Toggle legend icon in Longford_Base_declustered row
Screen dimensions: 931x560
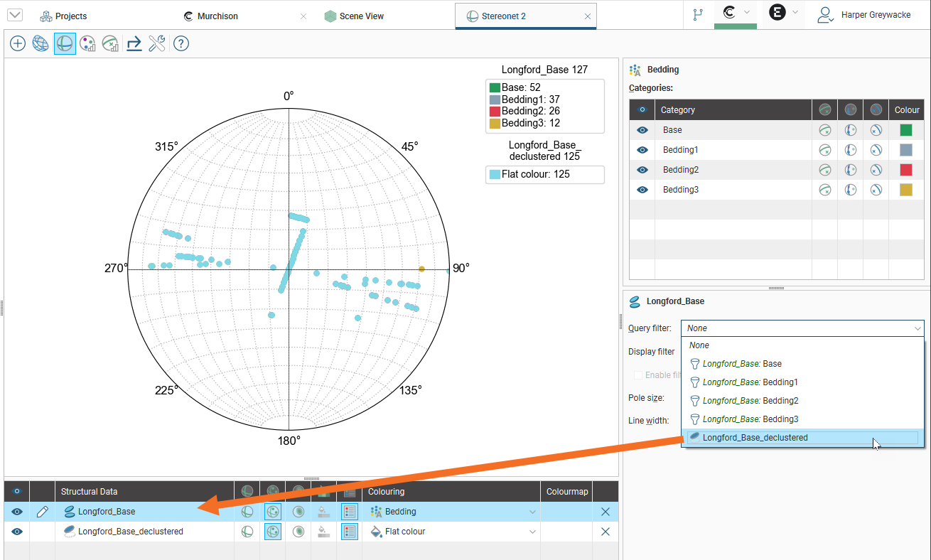pos(349,532)
